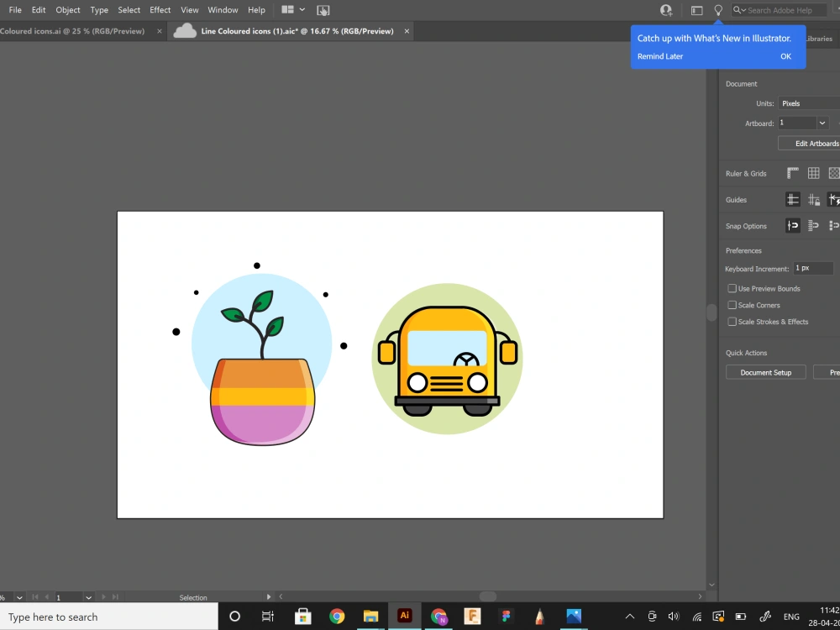Toggle the lock guides icon
Image resolution: width=840 pixels, height=630 pixels.
[814, 199]
